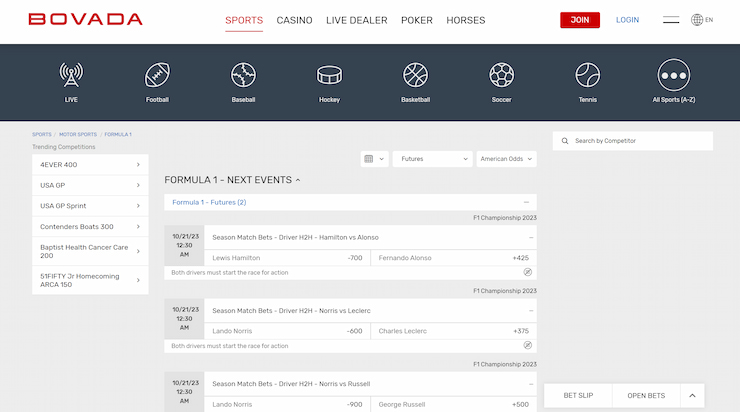Click stats icon in Norris vs Leclerc row
The image size is (740, 412).
[x=528, y=345]
